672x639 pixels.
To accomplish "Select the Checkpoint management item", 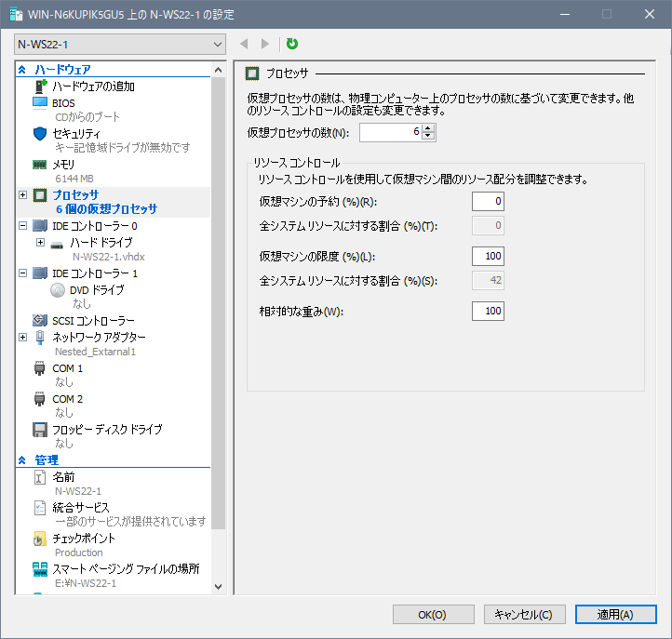I will click(x=84, y=538).
